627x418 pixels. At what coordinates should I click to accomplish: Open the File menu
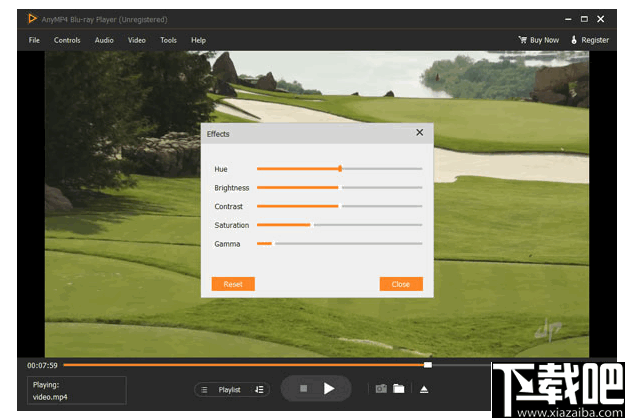pos(34,40)
